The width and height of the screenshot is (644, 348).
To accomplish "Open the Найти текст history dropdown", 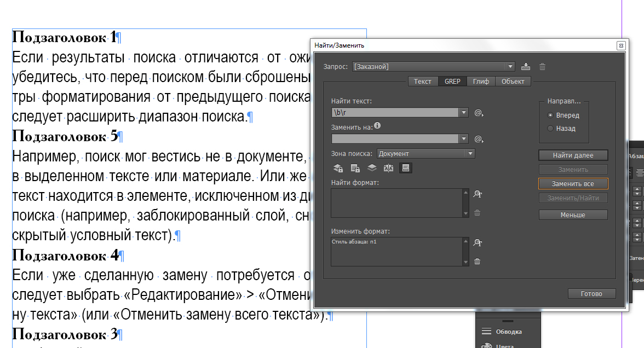I will (464, 113).
